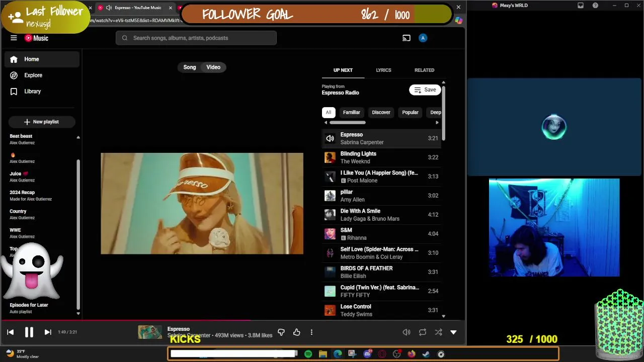Open the account avatar menu
Viewport: 644px width, 362px height.
pyautogui.click(x=423, y=38)
